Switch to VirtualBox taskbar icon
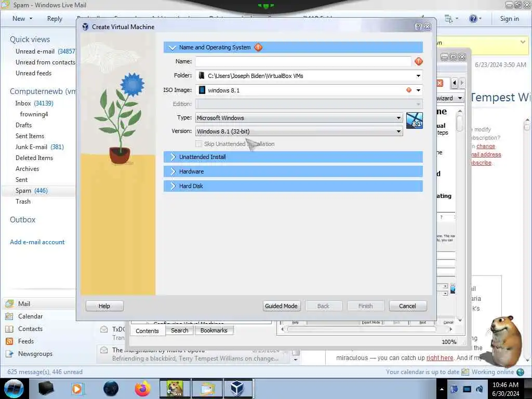This screenshot has height=399, width=532. coord(237,389)
